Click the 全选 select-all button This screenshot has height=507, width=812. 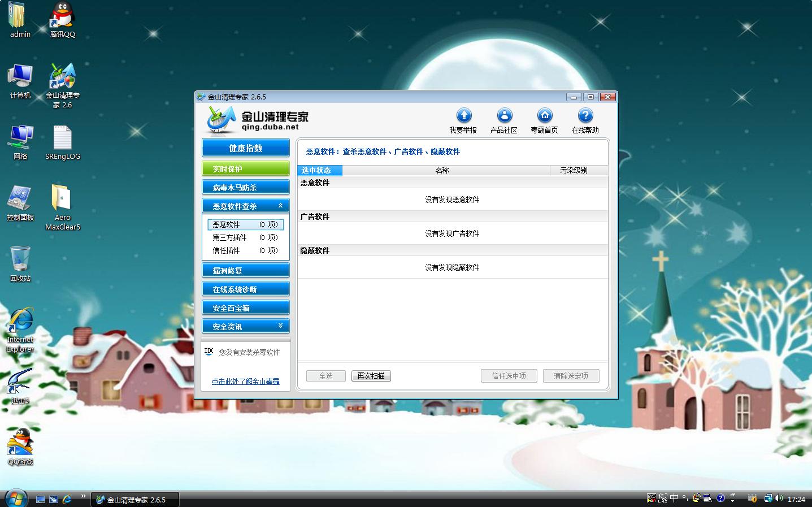[326, 376]
